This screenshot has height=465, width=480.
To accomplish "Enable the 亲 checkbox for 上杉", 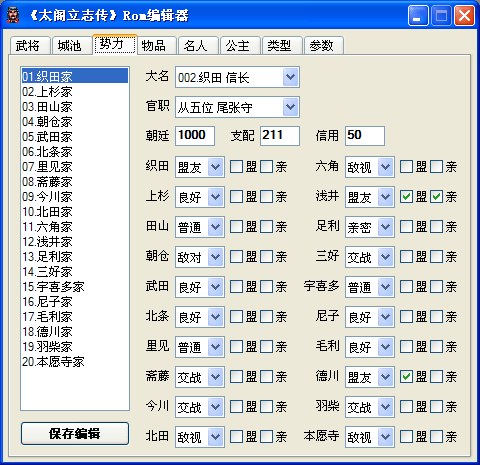I will (266, 197).
